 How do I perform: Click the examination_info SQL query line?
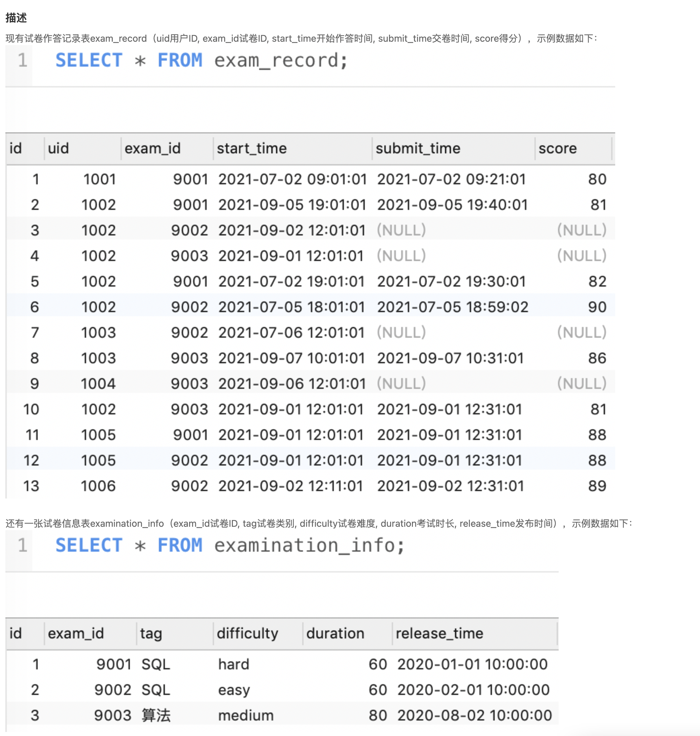point(230,545)
